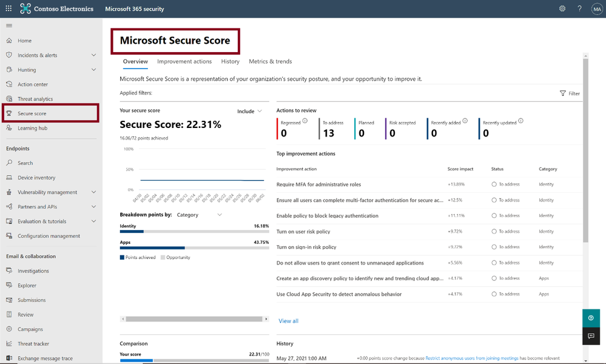Collapse navigation with hamburger icon
The height and width of the screenshot is (364, 606).
9,25
